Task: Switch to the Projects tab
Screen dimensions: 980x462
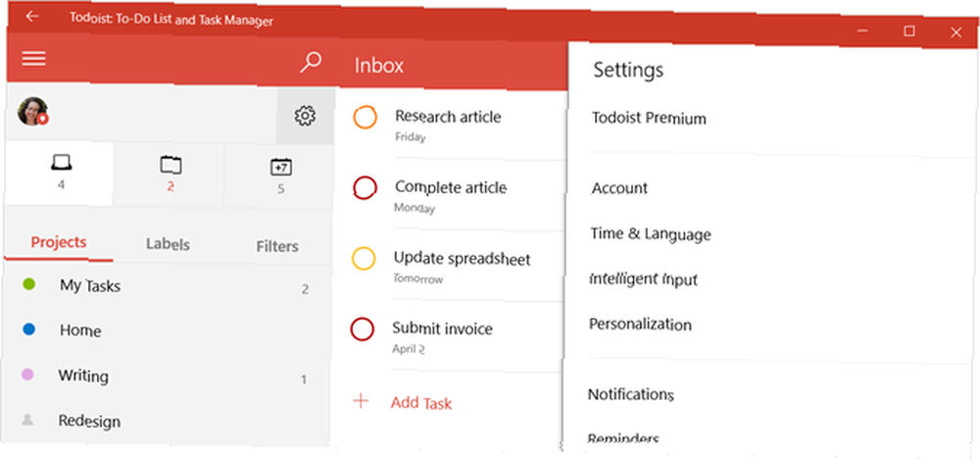Action: point(59,242)
